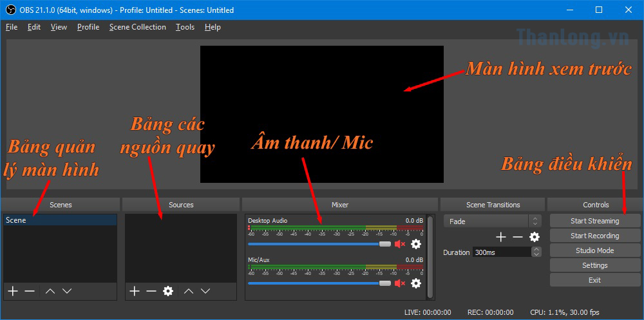Open source properties gear in Sources panel

(168, 291)
